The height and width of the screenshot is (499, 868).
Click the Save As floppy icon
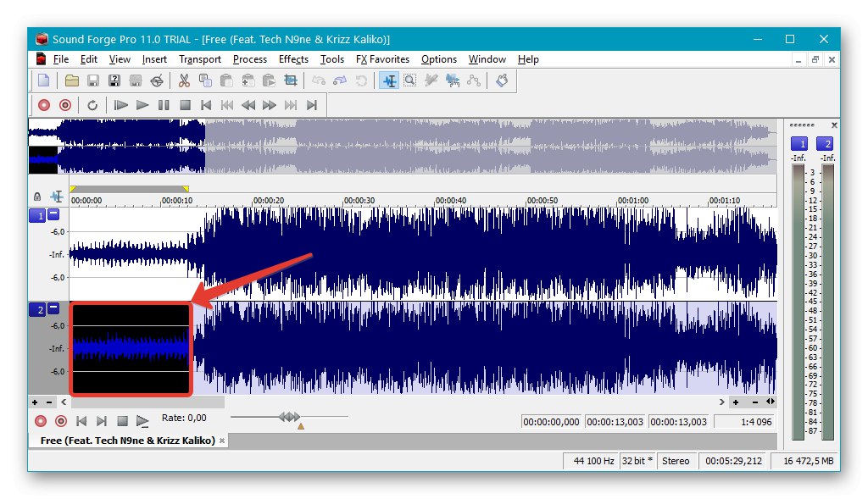(x=114, y=81)
